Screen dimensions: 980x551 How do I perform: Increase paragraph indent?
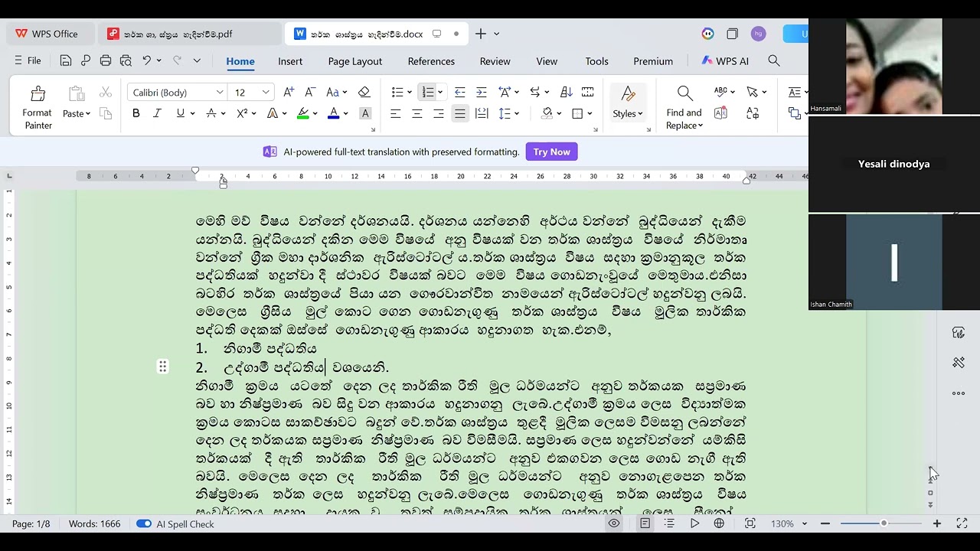coord(482,92)
